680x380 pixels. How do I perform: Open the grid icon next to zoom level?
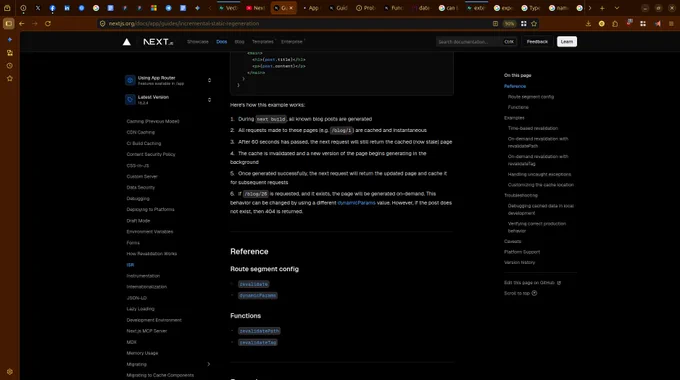point(523,23)
